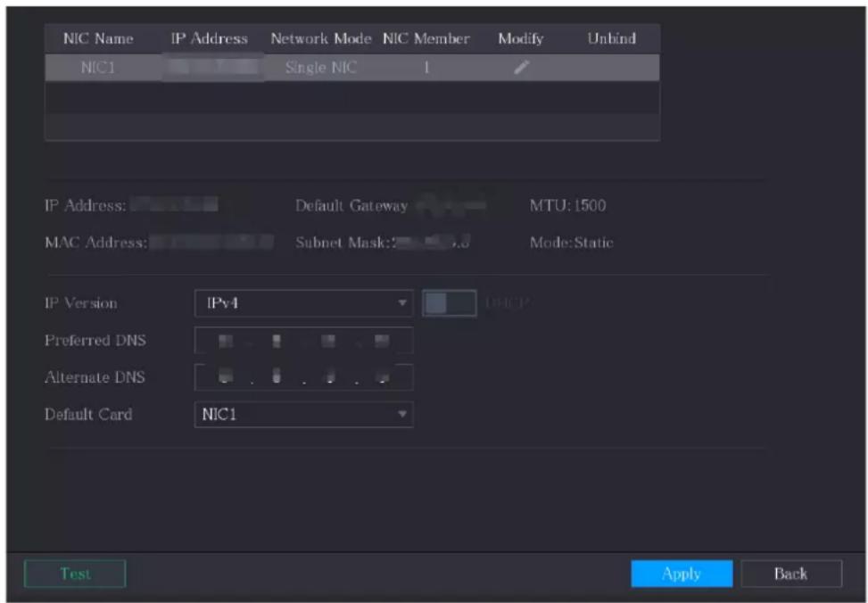Click the Apply button
868x603 pixels.
point(682,574)
